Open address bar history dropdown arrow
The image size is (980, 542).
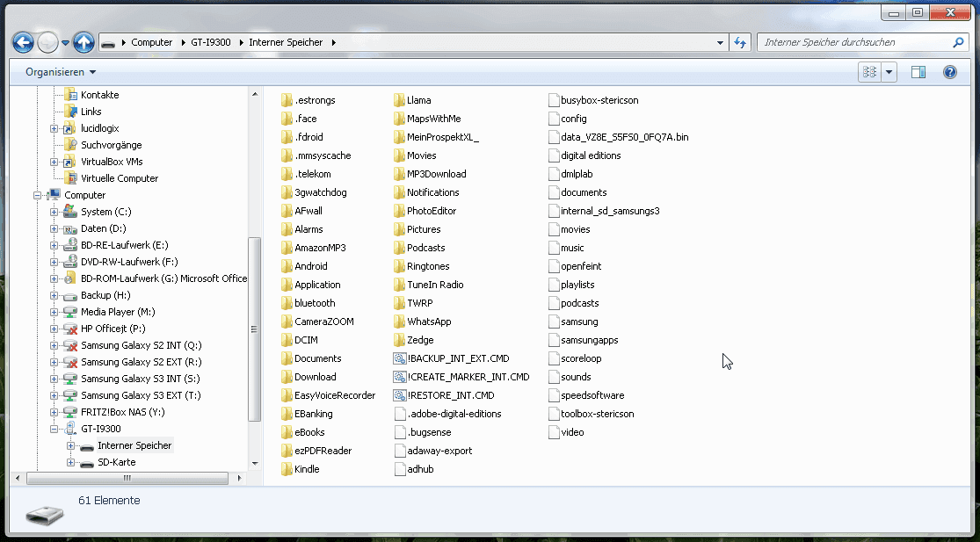pyautogui.click(x=720, y=42)
